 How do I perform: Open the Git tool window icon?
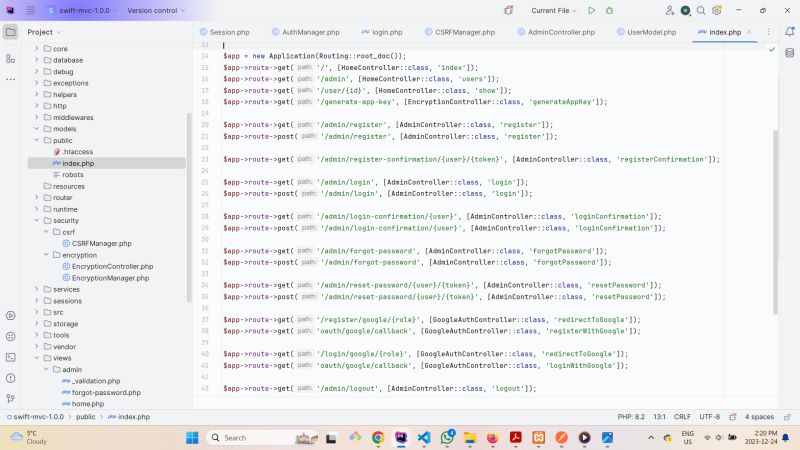pyautogui.click(x=10, y=398)
